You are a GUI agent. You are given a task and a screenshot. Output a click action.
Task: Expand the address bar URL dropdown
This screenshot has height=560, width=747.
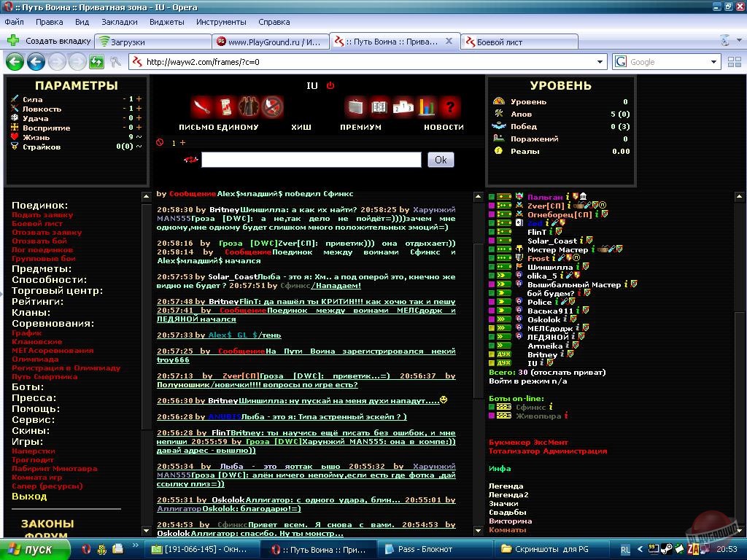click(x=600, y=62)
